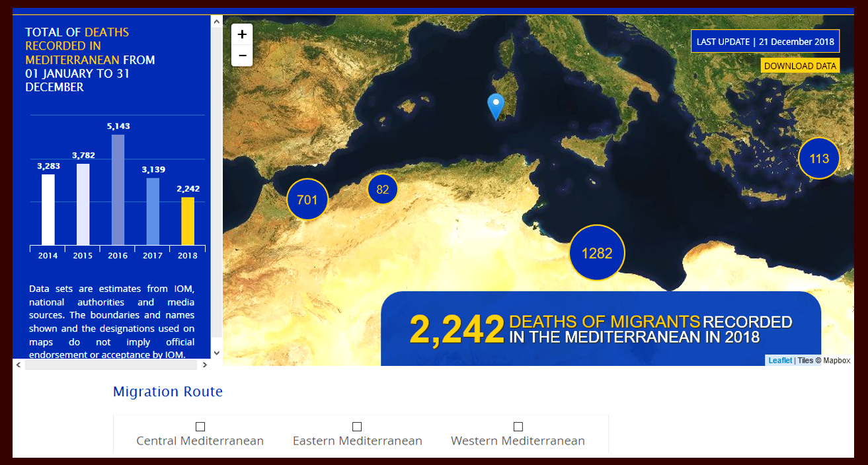
Task: Click the 113 deaths cluster marker
Action: click(x=818, y=159)
